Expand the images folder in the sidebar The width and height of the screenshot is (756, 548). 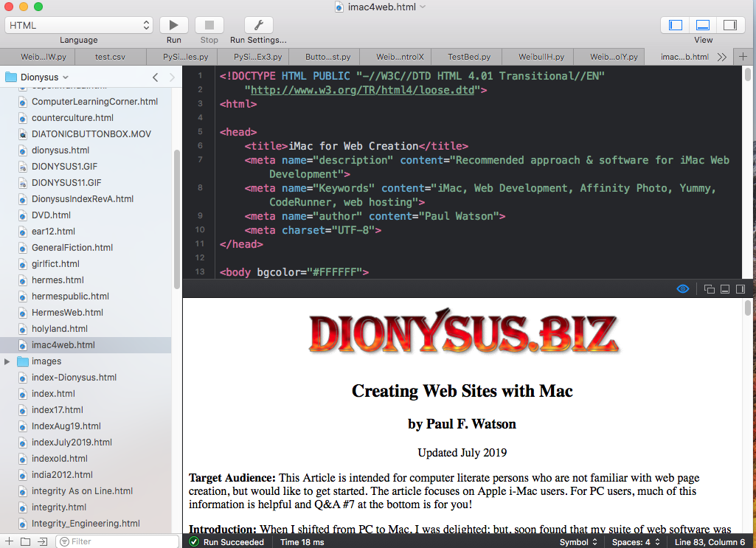pyautogui.click(x=8, y=361)
